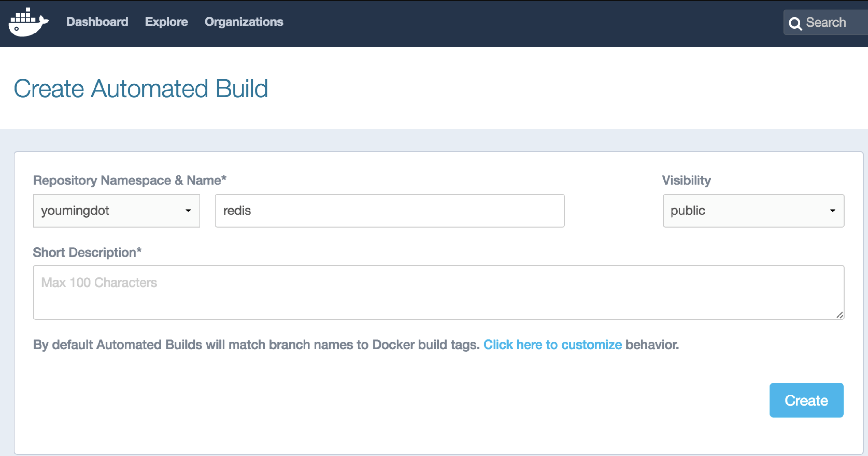Open the Organizations nav item
Image resolution: width=868 pixels, height=456 pixels.
point(244,22)
